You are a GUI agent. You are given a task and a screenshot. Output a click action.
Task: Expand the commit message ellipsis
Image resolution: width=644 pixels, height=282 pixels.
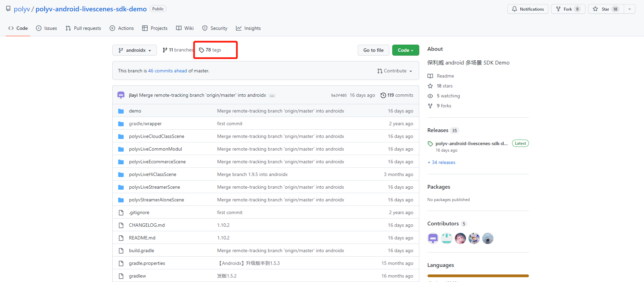[272, 95]
